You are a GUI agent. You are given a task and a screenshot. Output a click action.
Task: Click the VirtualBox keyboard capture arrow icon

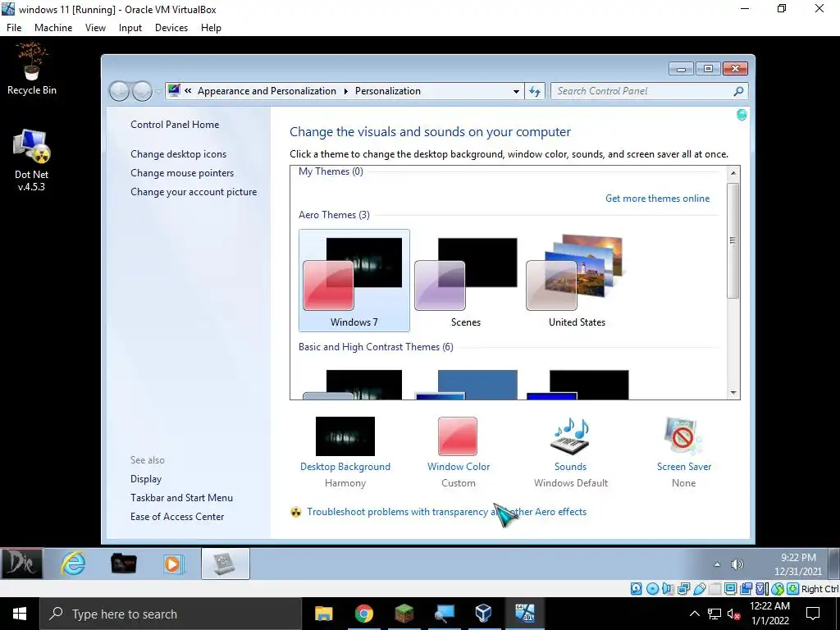tap(793, 589)
